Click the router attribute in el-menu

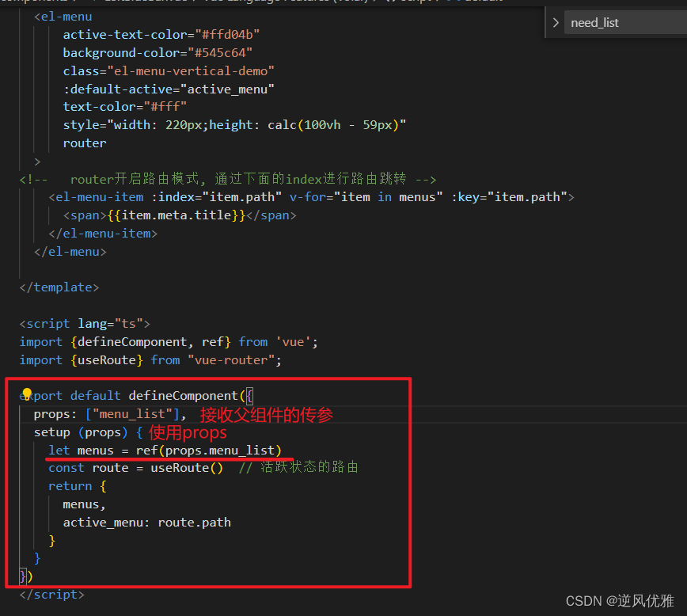pyautogui.click(x=84, y=143)
